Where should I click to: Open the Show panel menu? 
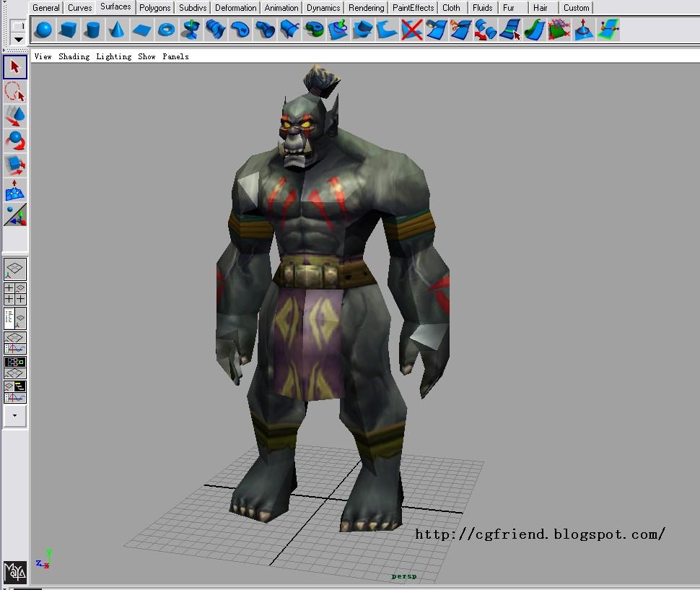(147, 56)
